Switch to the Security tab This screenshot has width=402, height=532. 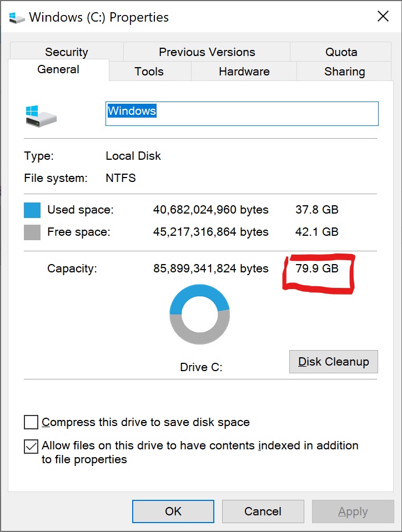tap(67, 52)
